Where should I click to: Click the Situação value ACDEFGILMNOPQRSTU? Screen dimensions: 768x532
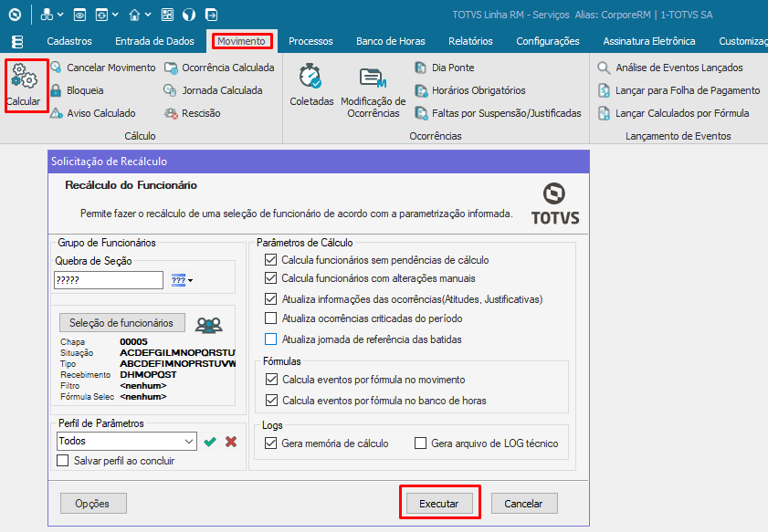177,352
